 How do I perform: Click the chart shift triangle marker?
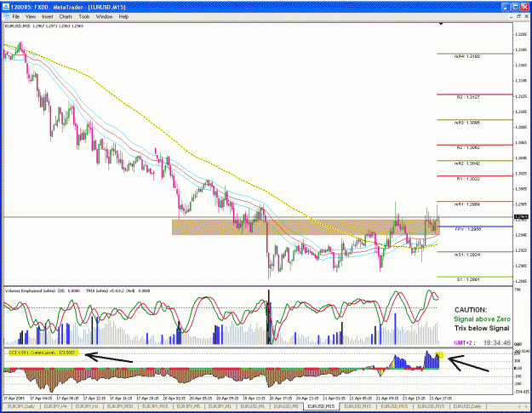pos(441,24)
